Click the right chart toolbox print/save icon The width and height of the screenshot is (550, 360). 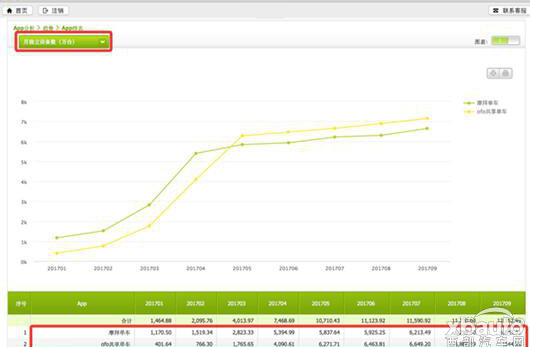(x=505, y=73)
